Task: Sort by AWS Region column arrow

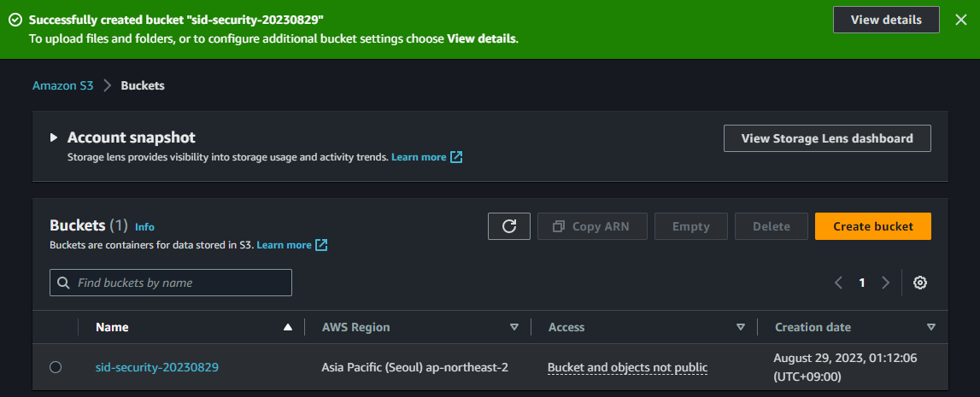Action: point(514,327)
